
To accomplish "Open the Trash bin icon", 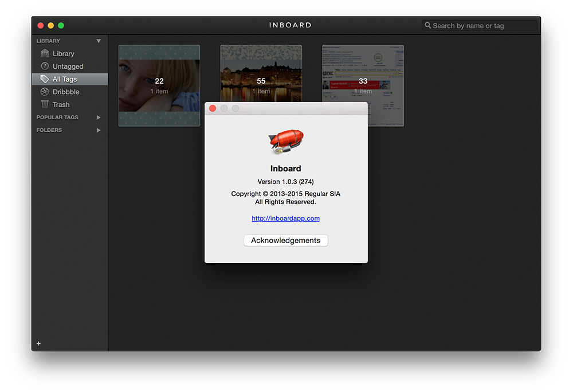I will point(45,104).
